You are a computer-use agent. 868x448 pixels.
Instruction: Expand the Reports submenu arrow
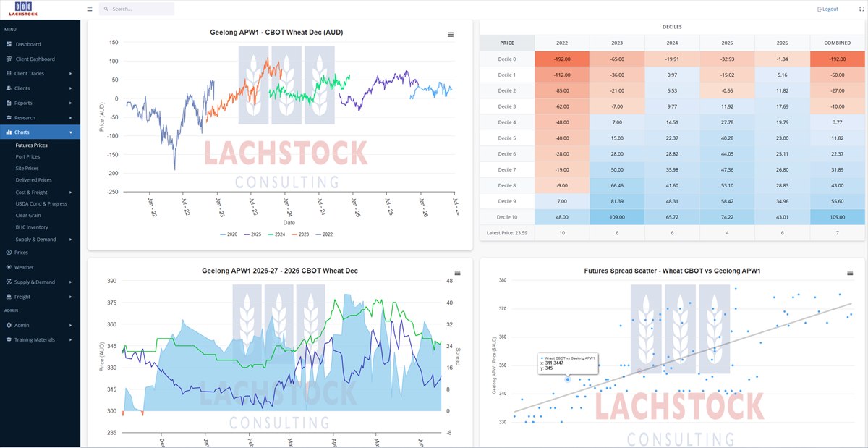tap(71, 103)
